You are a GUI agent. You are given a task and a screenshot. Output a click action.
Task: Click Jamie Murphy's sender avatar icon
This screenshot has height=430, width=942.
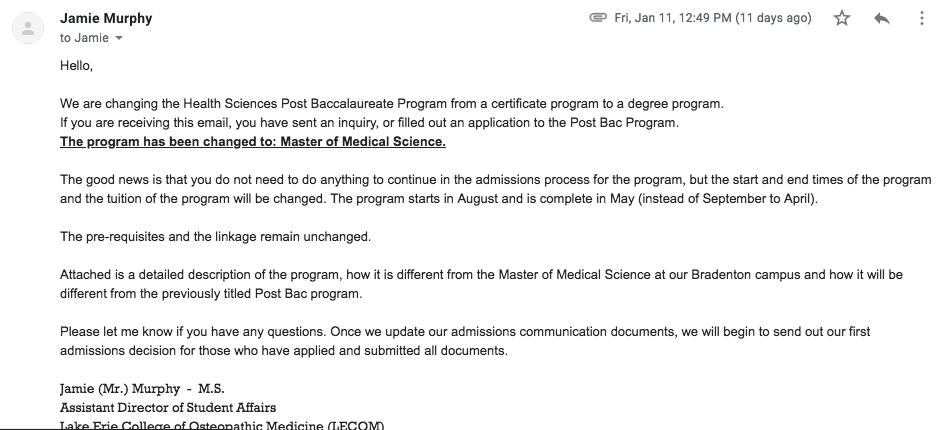coord(28,27)
